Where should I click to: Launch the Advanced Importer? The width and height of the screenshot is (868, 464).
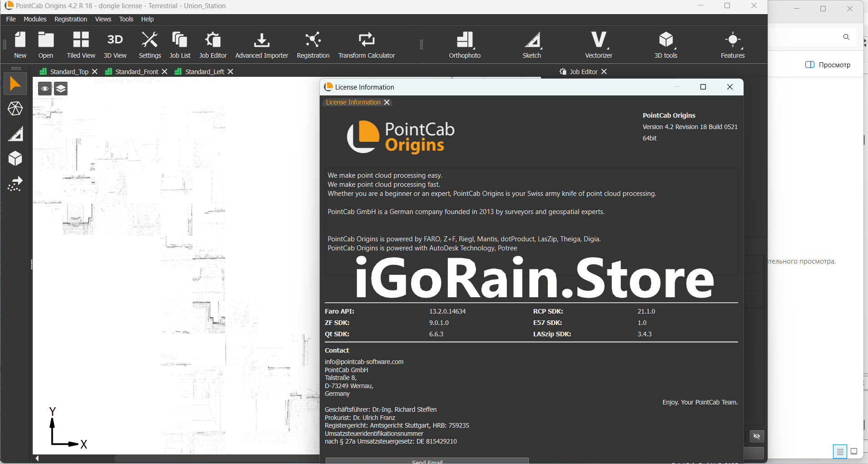(262, 45)
